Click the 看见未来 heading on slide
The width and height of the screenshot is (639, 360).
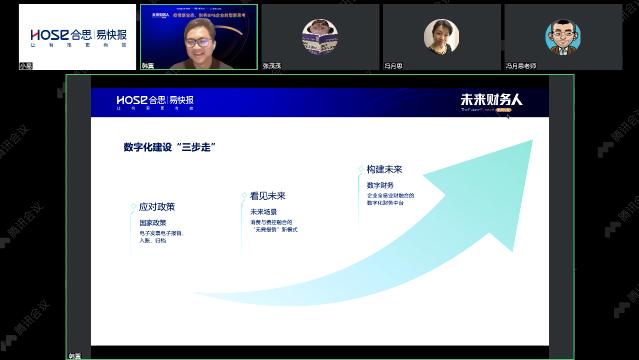[268, 196]
